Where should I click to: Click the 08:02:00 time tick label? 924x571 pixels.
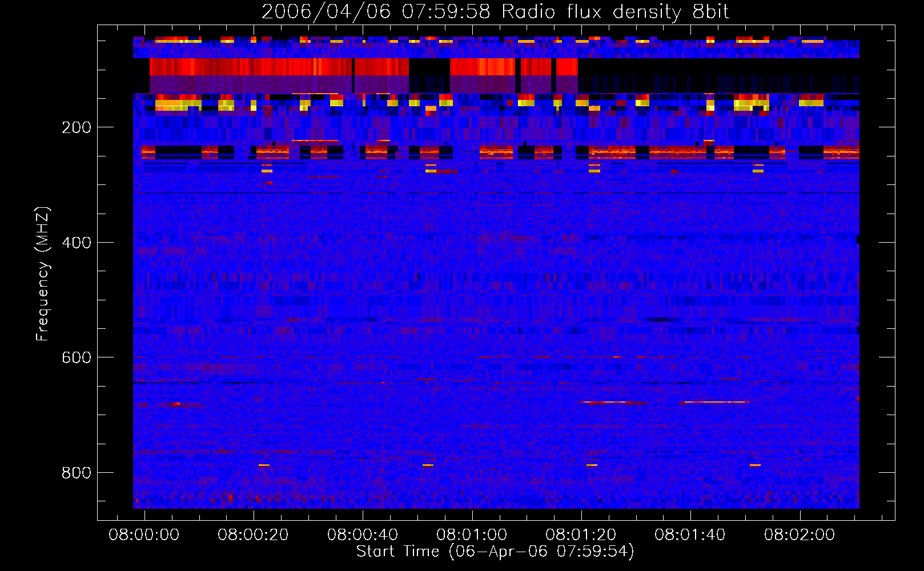tap(800, 535)
